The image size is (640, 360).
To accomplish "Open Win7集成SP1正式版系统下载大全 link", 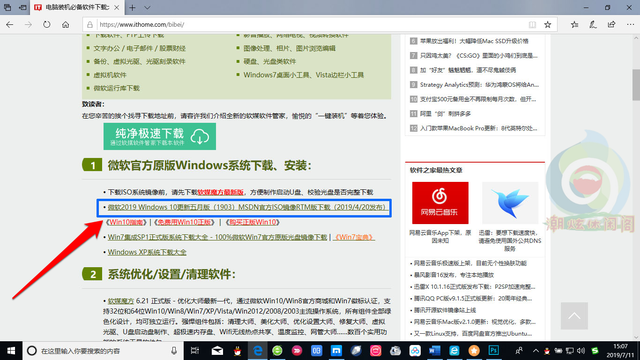I will (x=217, y=237).
